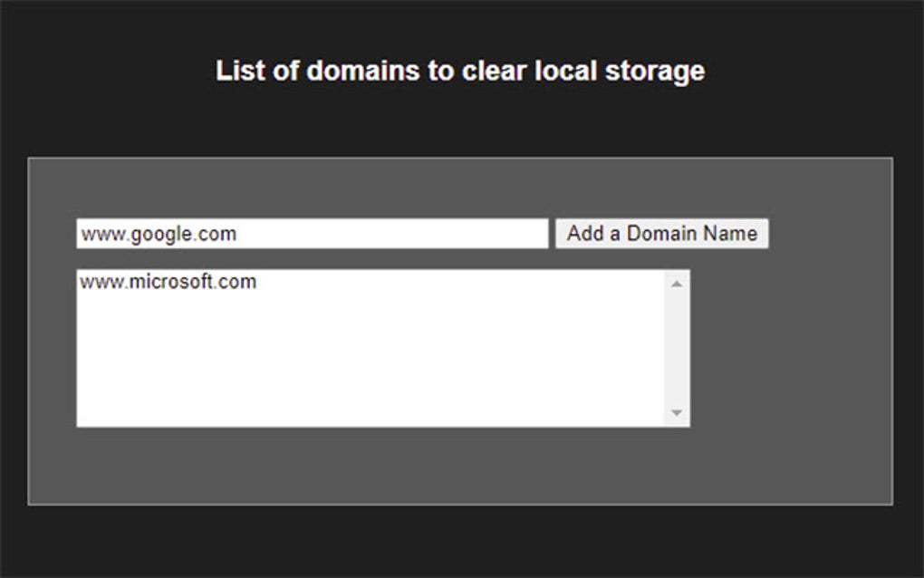Click the heading List of domains to clear local storage
This screenshot has width=924, height=578.
(x=461, y=70)
